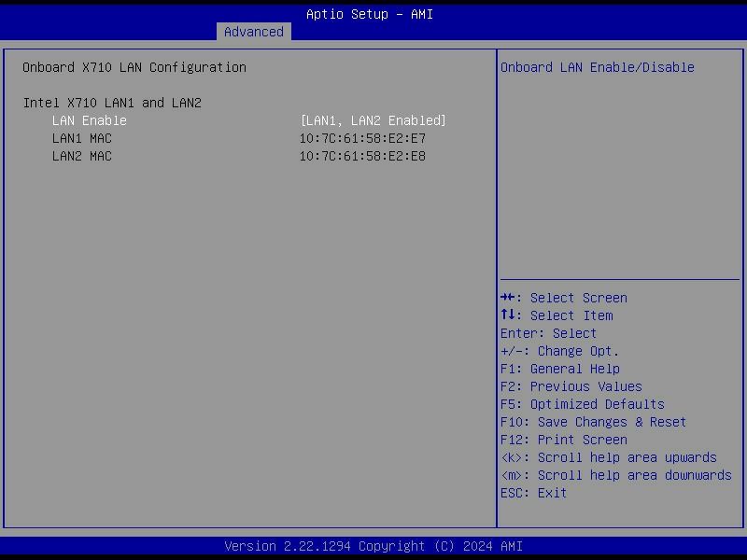747x560 pixels.
Task: Click Onboard X710 LAN Configuration heading
Action: 134,67
